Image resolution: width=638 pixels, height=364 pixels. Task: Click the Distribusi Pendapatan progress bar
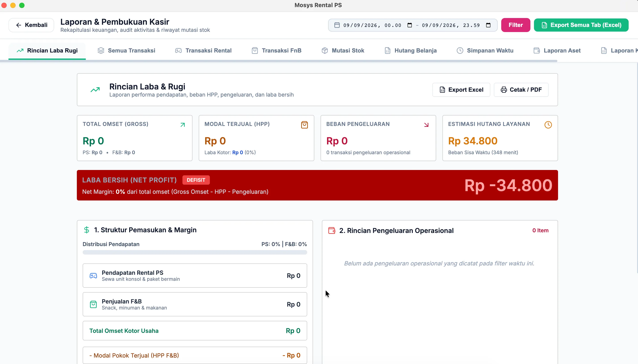(195, 252)
